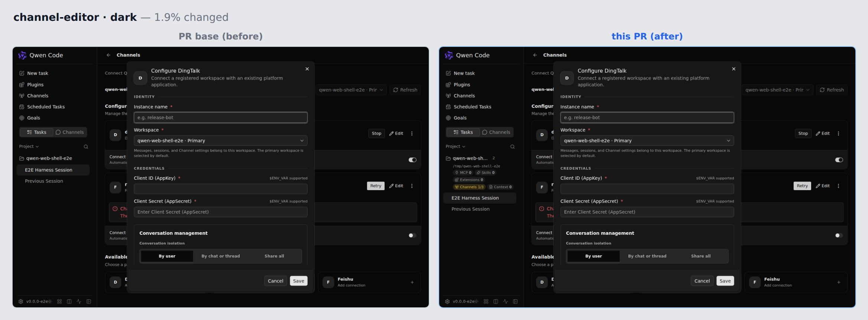Click the Qwen Code logo in the before panel
Image resolution: width=868 pixels, height=320 pixels.
[22, 55]
